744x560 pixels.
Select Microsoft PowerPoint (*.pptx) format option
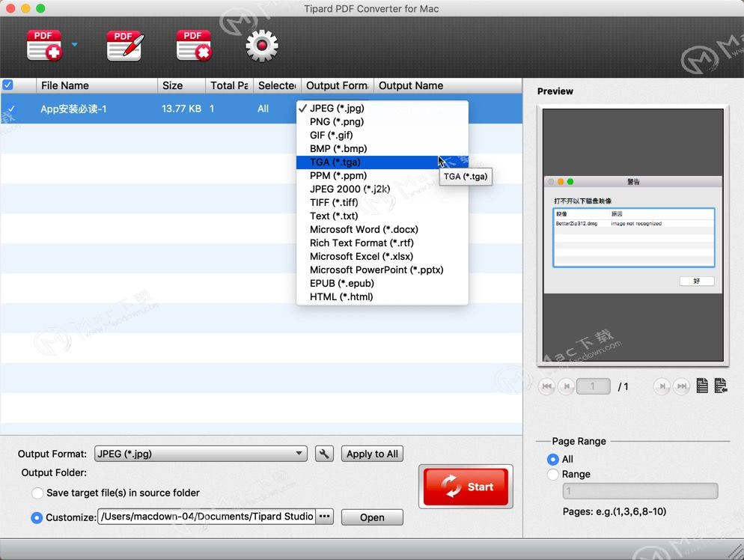(x=382, y=270)
